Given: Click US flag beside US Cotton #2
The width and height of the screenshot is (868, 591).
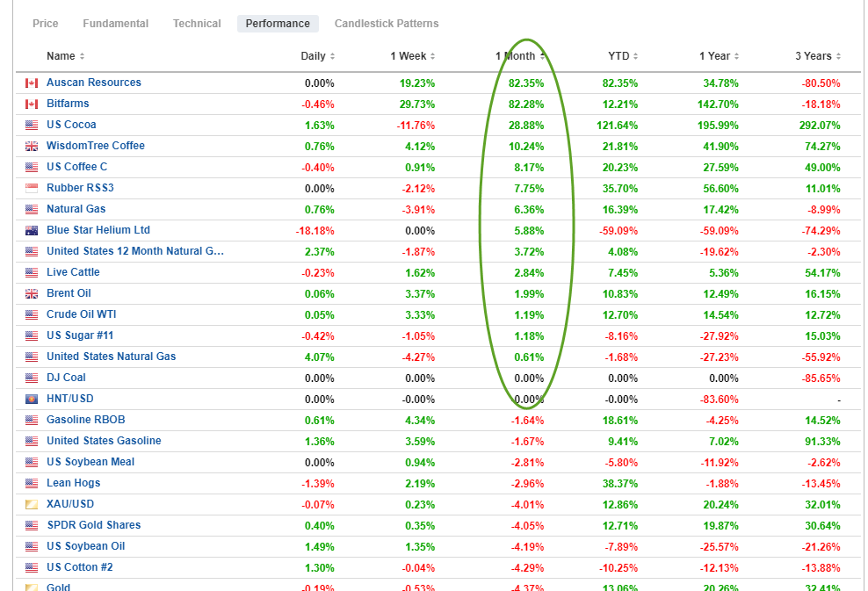Looking at the screenshot, I should point(32,568).
